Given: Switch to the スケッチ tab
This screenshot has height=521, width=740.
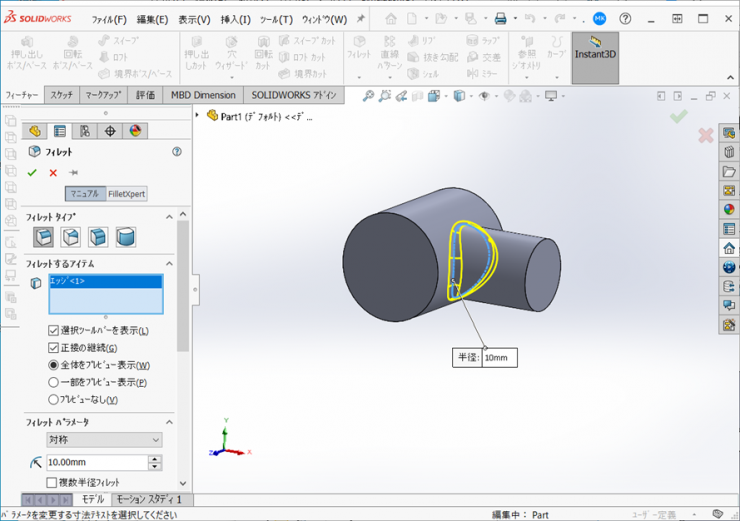Looking at the screenshot, I should [61, 95].
